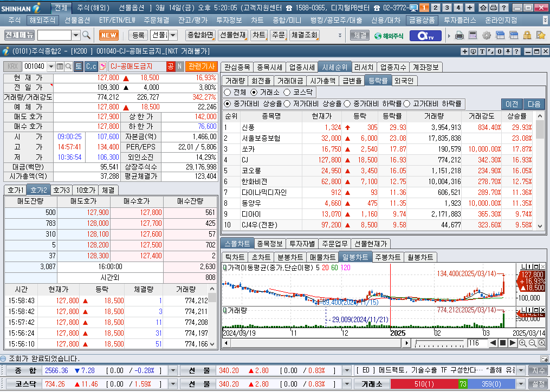The image size is (550, 392).
Task: Select 종가대비 하락률 radio option
Action: pos(347,104)
